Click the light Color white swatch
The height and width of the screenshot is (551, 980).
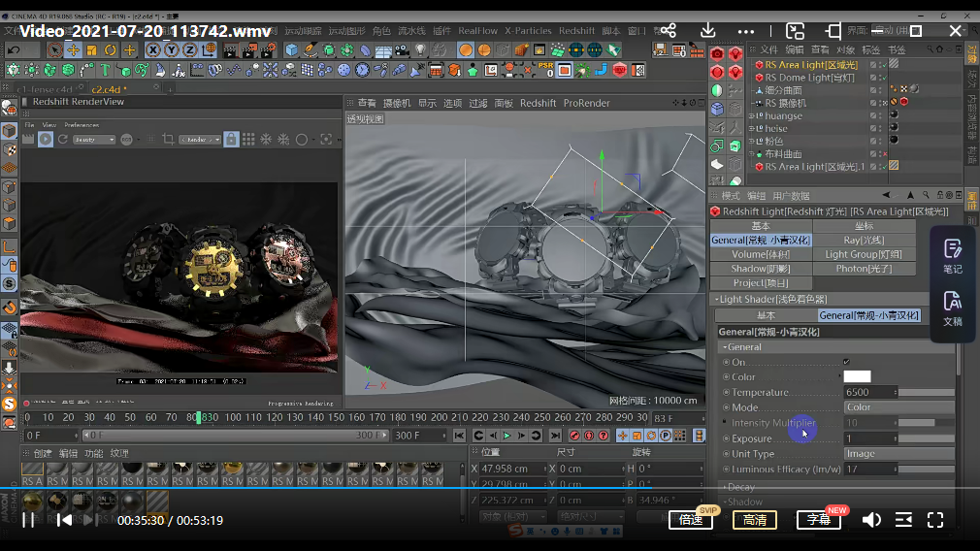point(857,376)
